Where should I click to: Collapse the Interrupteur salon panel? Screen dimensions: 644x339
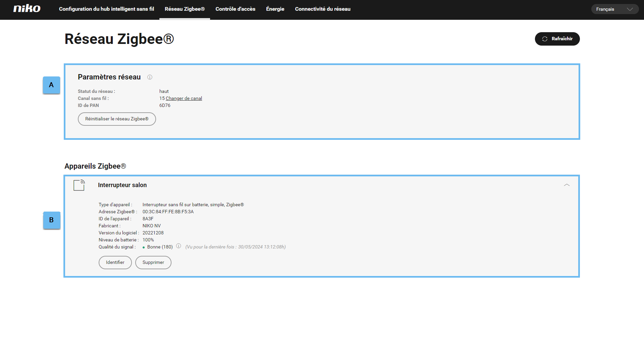(x=567, y=185)
